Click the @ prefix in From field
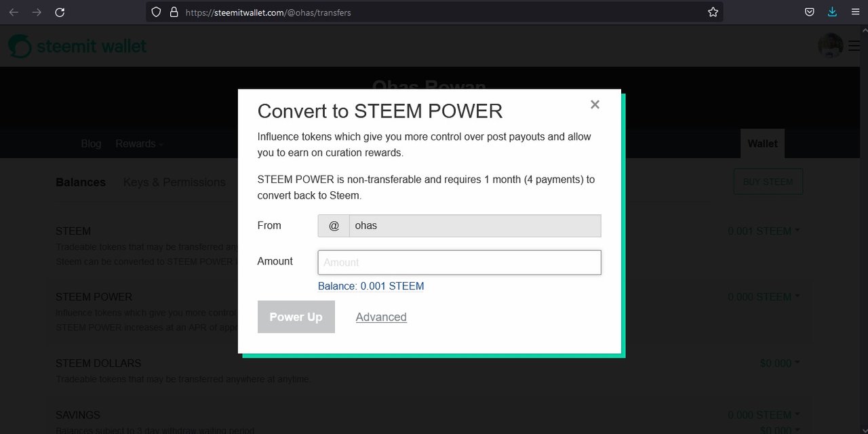 334,226
